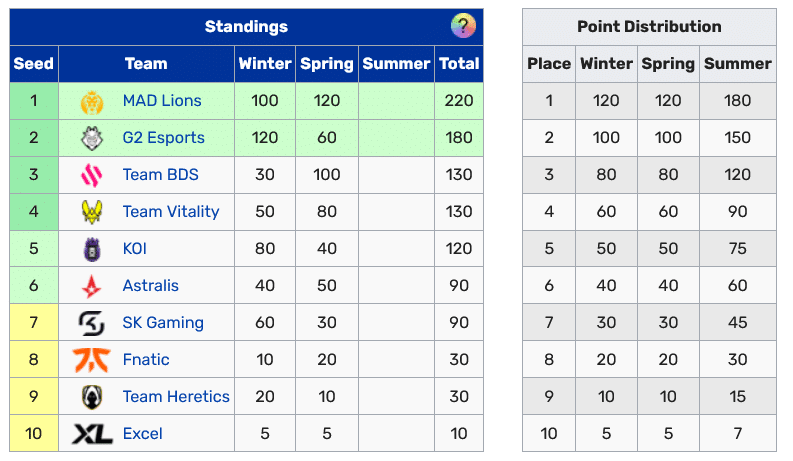Click the MAD Lions team logo
The image size is (793, 461).
point(92,101)
